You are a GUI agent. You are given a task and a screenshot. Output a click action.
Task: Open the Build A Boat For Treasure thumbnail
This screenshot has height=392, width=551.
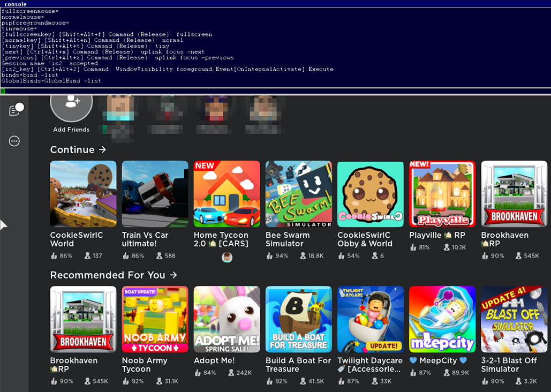coord(299,319)
